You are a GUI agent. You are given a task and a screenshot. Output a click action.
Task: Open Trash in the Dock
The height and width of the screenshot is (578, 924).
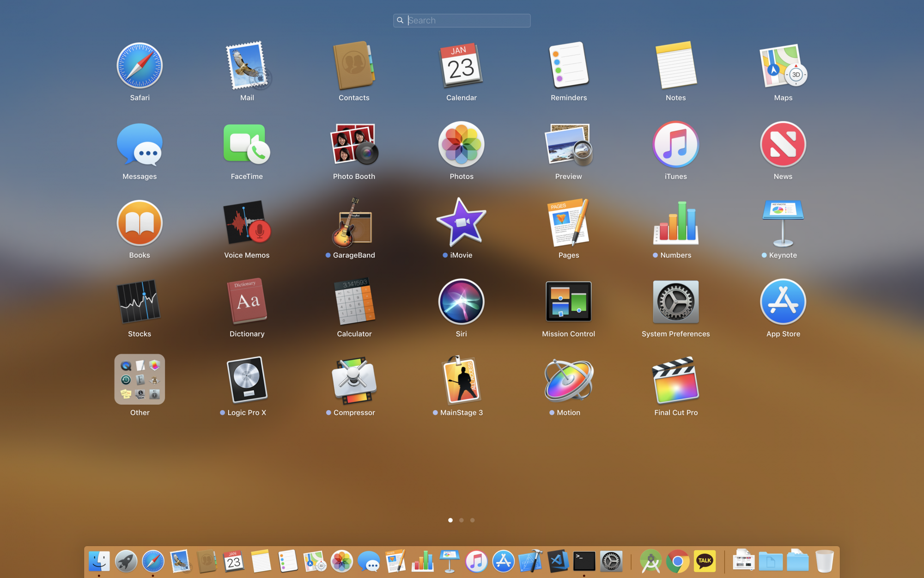(824, 561)
